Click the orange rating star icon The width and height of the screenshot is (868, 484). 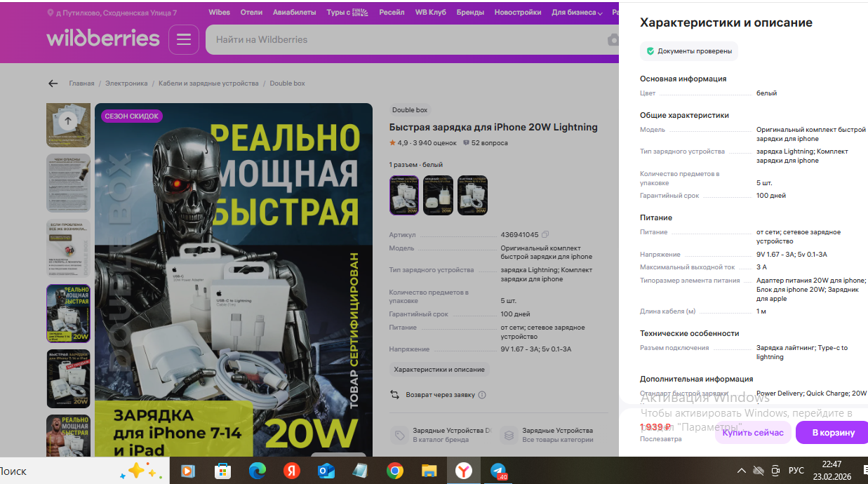393,142
